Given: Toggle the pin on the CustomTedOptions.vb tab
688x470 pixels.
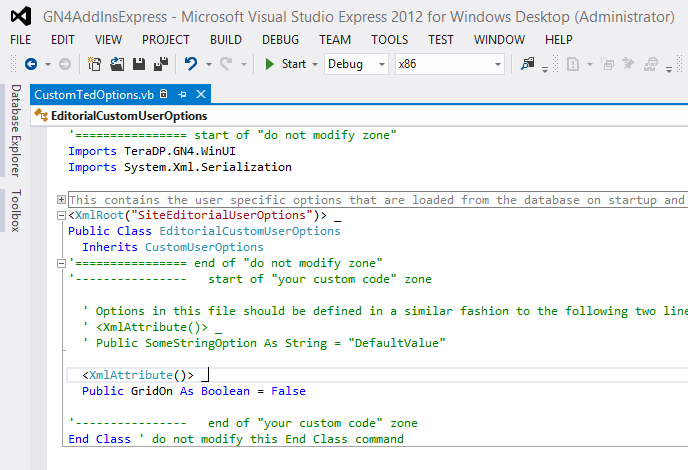Looking at the screenshot, I should click(183, 94).
